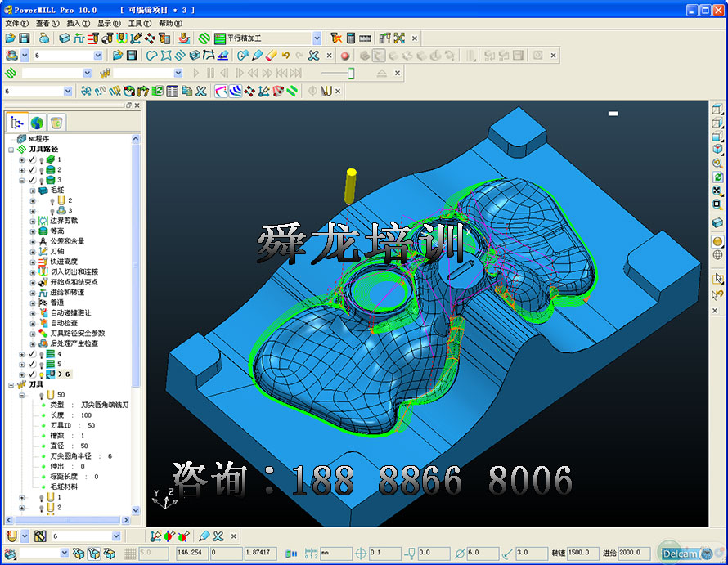Open the 插入 menu

(78, 23)
